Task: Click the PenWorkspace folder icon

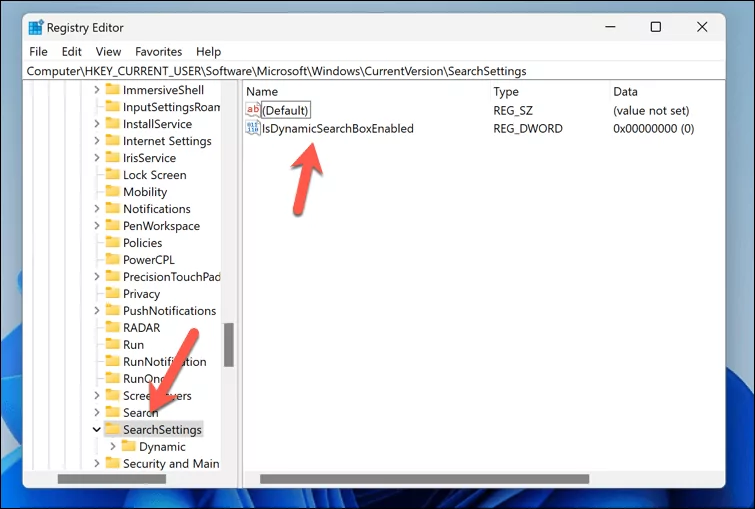Action: pos(113,225)
